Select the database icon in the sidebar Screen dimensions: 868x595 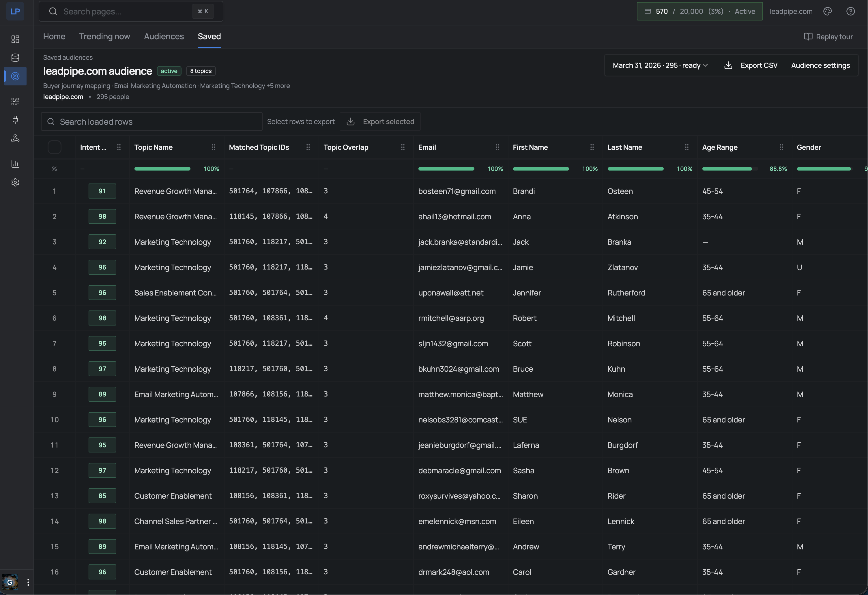coord(15,57)
